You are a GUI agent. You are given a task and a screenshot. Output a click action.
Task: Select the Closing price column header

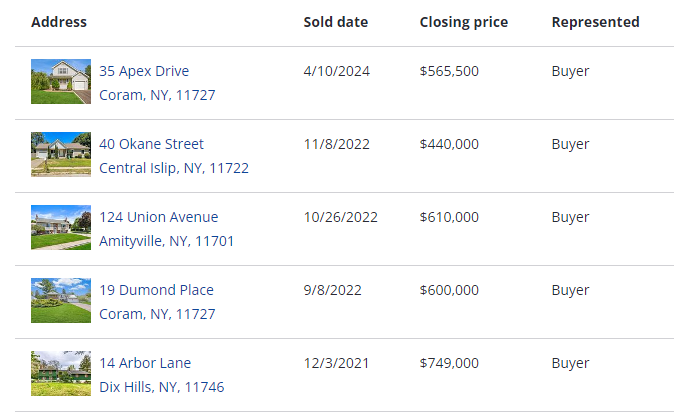click(x=464, y=22)
